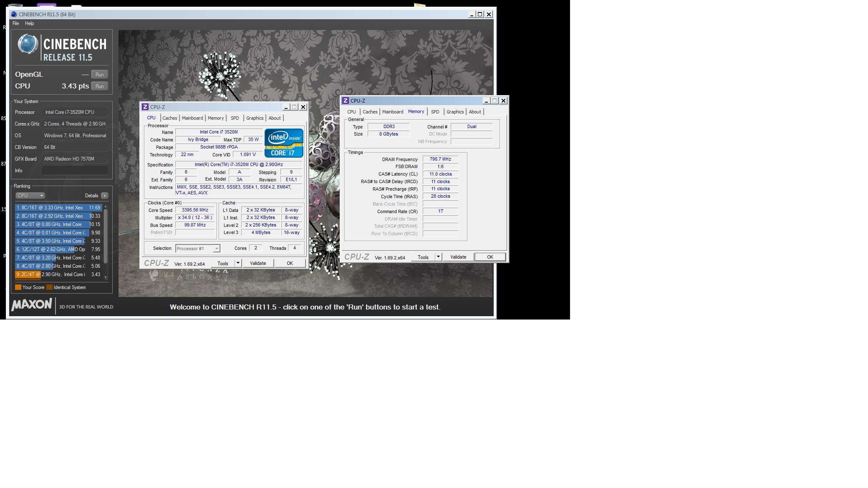
Task: Open SPD tab in left CPU-Z window
Action: tap(235, 118)
